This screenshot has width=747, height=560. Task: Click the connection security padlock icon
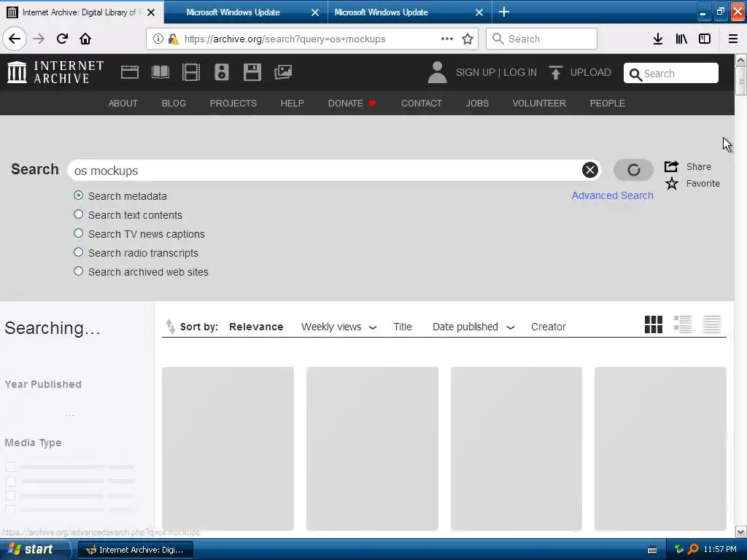(174, 39)
